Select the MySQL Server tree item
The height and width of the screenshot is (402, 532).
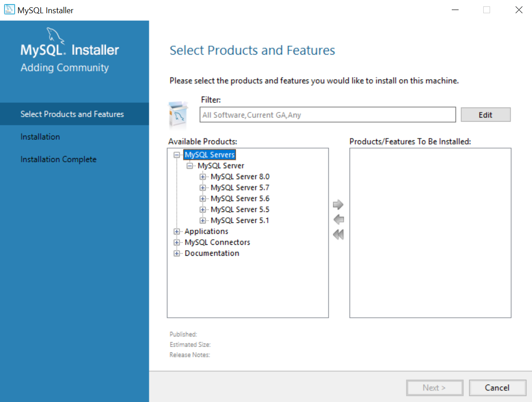[x=221, y=165]
